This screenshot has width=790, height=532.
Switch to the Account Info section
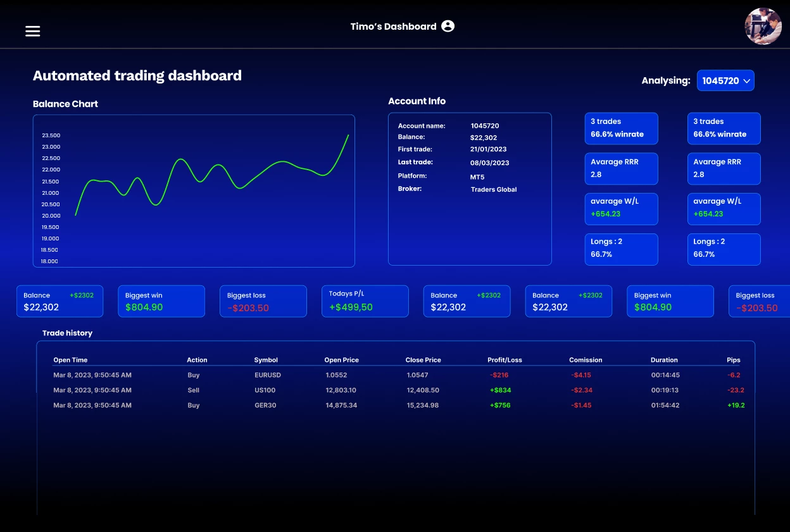click(417, 101)
